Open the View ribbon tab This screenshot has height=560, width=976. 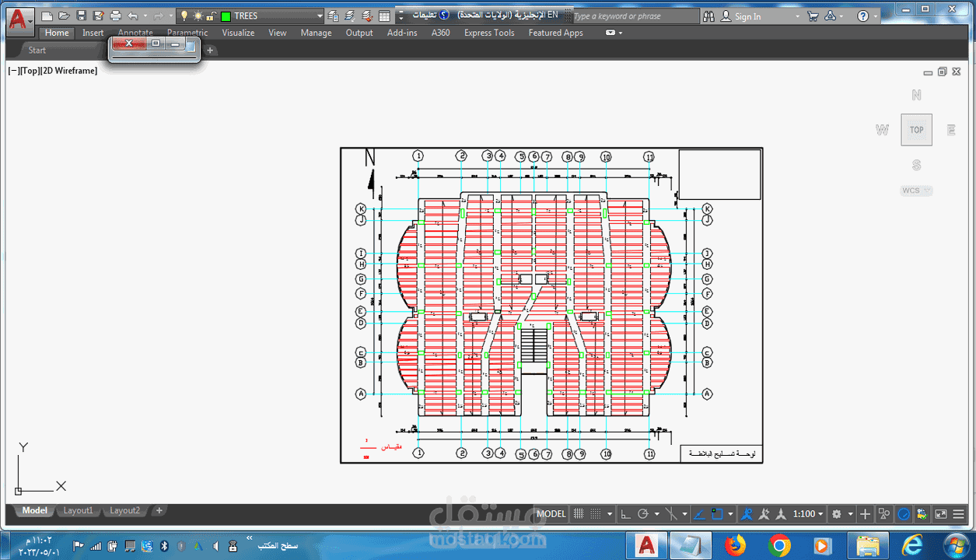point(278,33)
